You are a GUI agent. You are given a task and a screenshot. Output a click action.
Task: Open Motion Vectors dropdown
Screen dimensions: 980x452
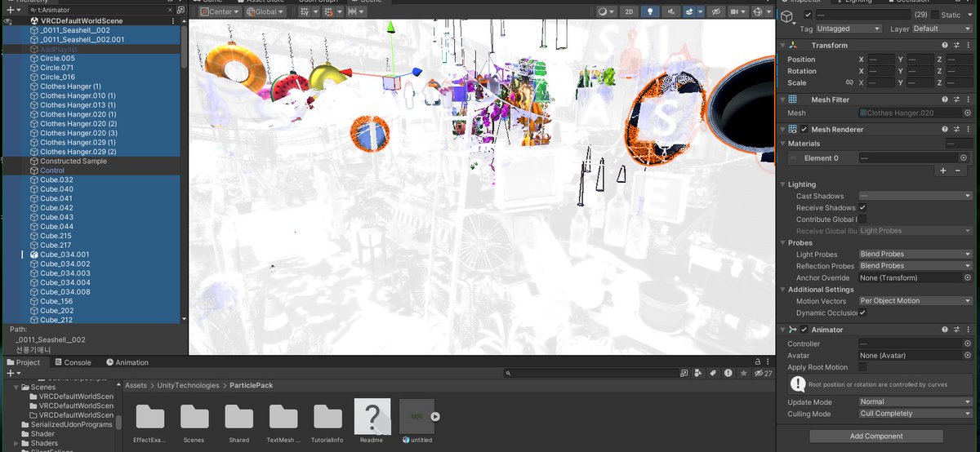pos(915,301)
